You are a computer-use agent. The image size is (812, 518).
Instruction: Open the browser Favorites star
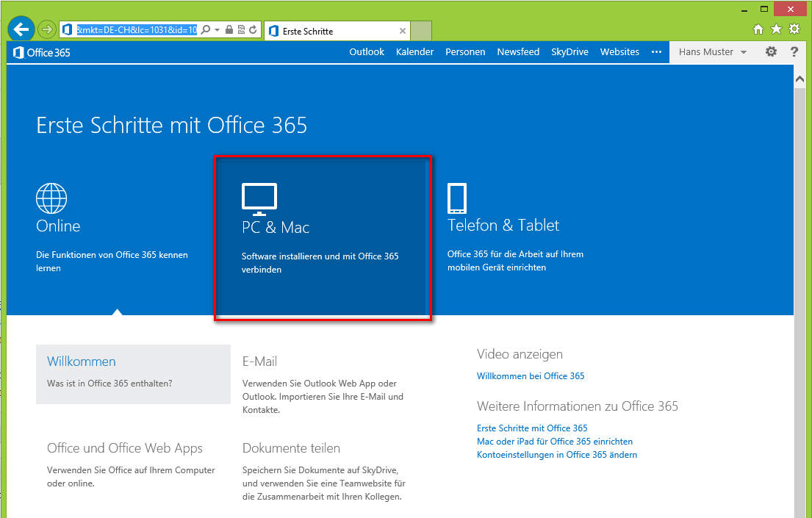point(776,29)
